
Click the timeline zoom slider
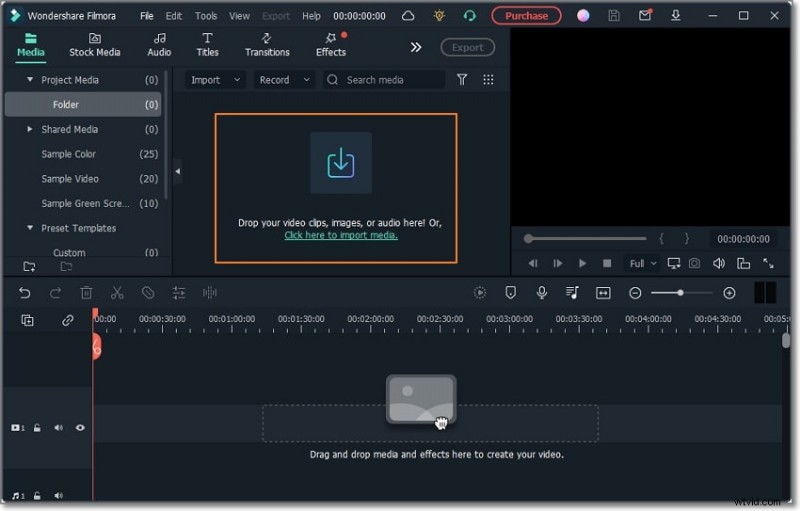682,293
